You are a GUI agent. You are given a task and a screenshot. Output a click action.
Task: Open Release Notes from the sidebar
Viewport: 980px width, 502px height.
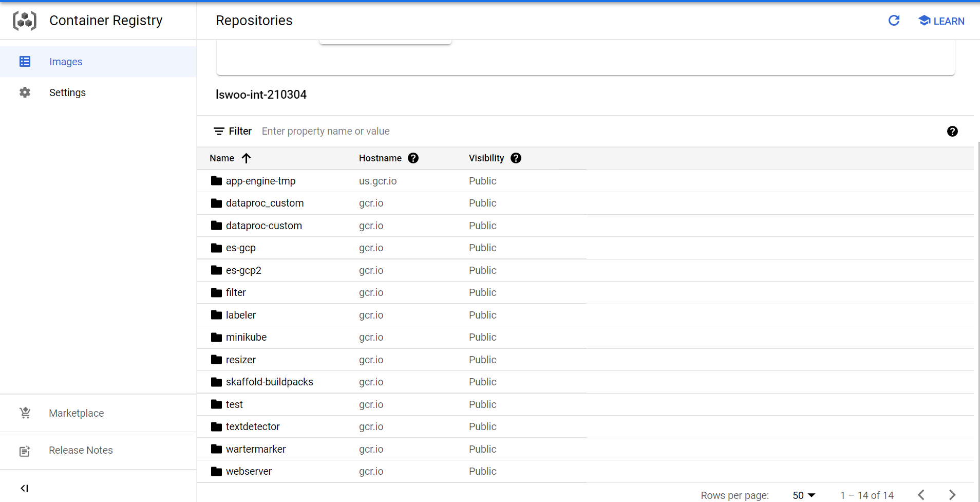click(x=98, y=450)
